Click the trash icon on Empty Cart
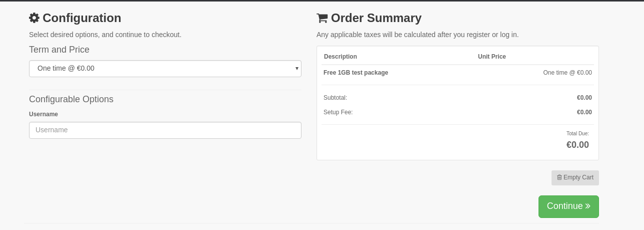Viewport: 644px width, 230px height. pos(559,177)
